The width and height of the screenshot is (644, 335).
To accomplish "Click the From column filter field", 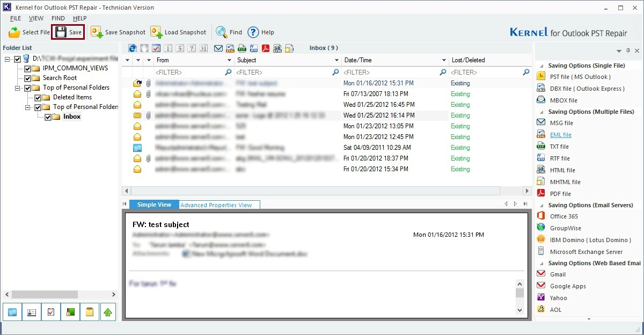I will tap(194, 72).
